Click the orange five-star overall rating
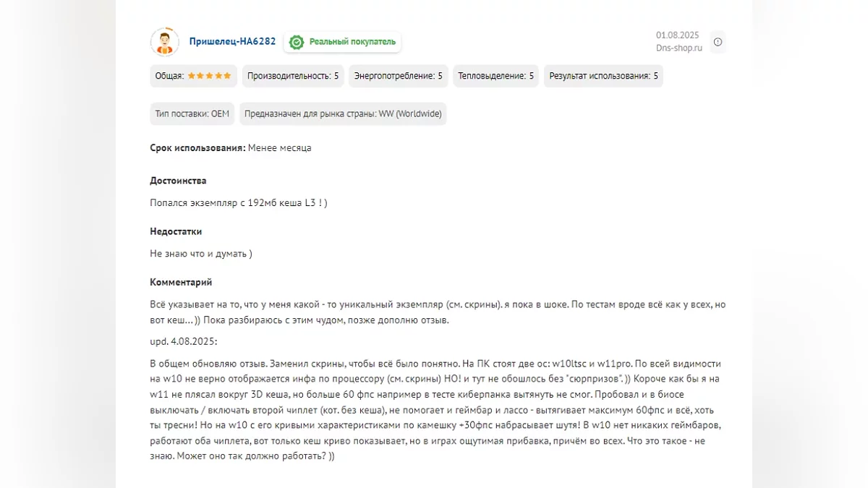This screenshot has height=488, width=868. 210,76
